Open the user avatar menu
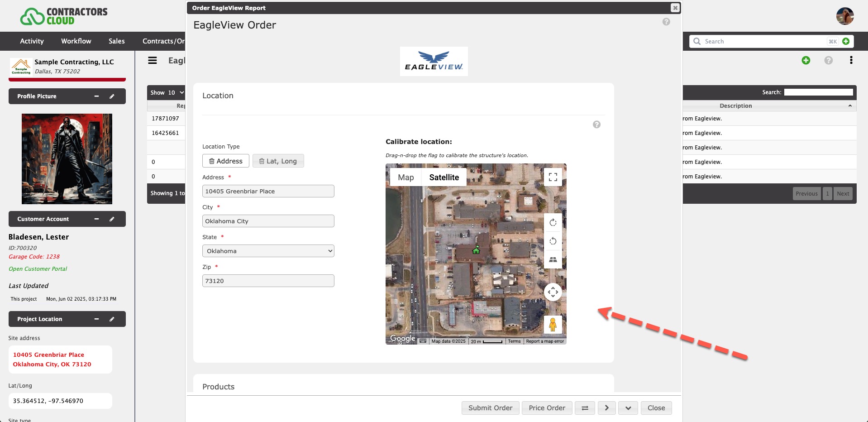The image size is (868, 422). [844, 16]
